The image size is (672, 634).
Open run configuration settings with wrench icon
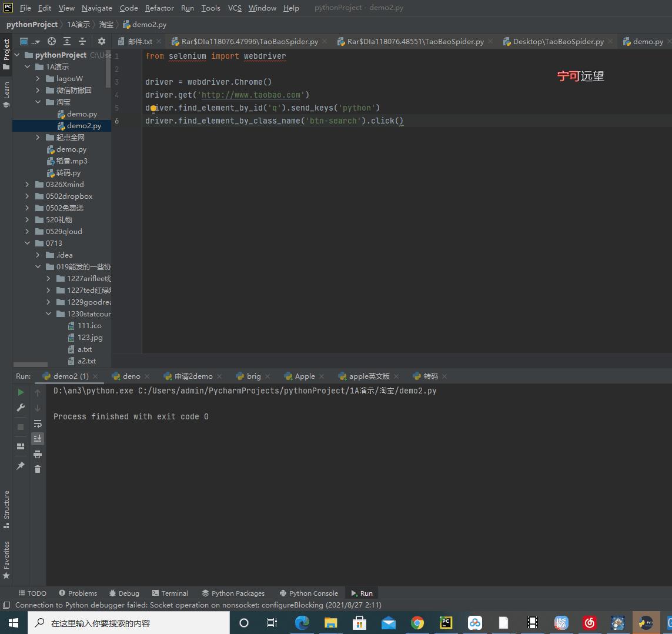coord(21,408)
